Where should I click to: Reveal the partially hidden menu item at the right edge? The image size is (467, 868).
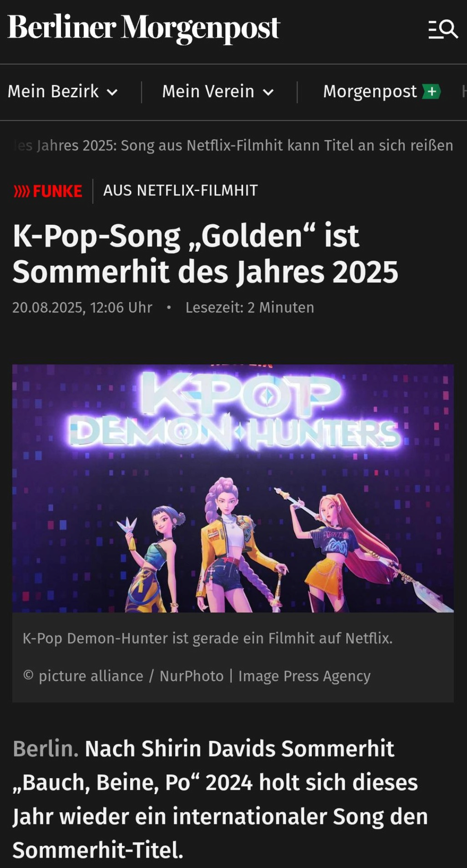464,92
